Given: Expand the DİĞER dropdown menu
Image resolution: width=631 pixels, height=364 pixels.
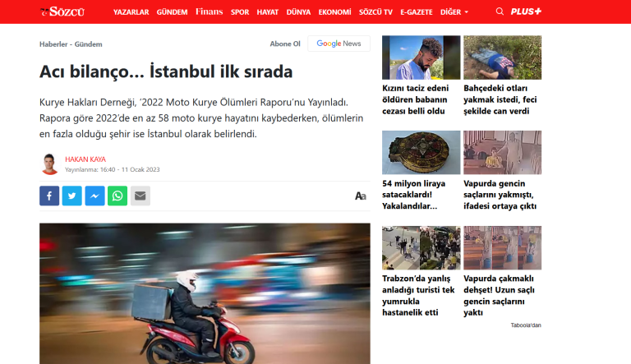Looking at the screenshot, I should 454,12.
